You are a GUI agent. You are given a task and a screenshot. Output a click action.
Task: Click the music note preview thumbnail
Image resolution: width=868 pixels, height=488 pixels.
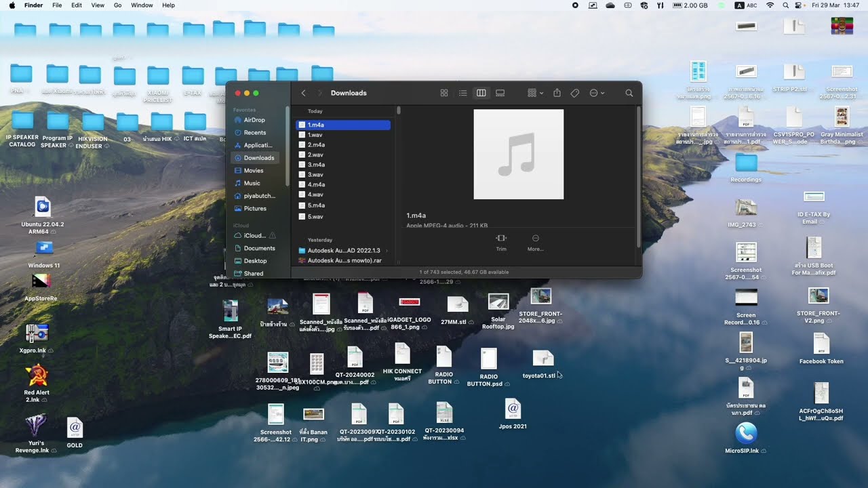[x=518, y=155]
